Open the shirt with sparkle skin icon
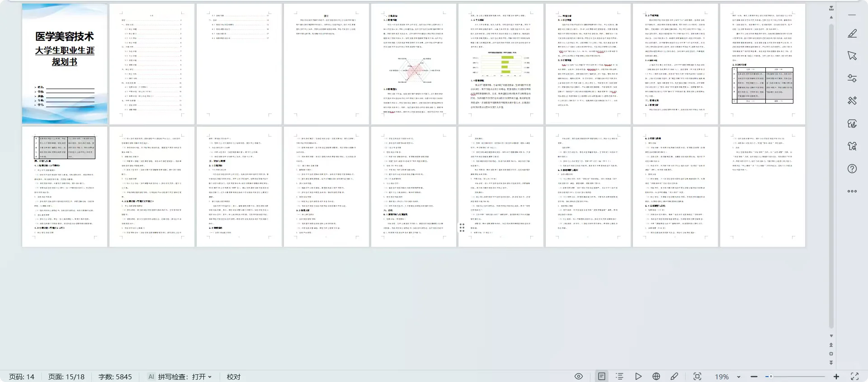 coord(852,146)
